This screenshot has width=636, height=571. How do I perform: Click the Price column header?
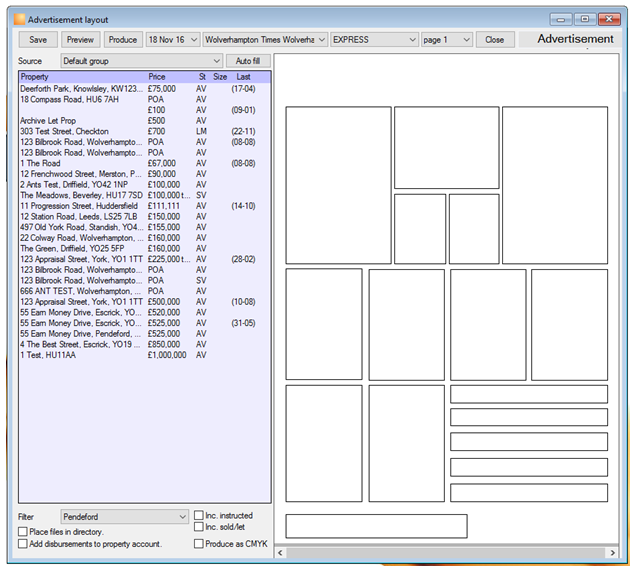click(x=157, y=77)
